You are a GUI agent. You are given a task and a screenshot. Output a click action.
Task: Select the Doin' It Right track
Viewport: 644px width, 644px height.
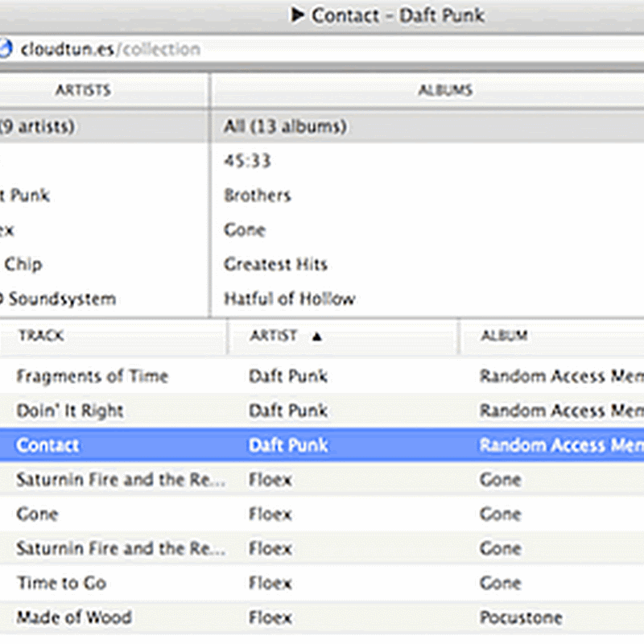point(70,411)
